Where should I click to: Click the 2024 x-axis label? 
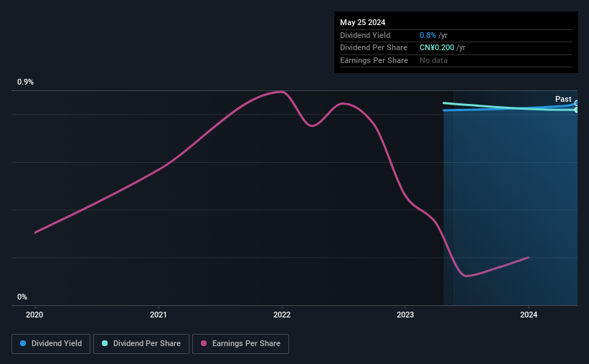coord(529,315)
